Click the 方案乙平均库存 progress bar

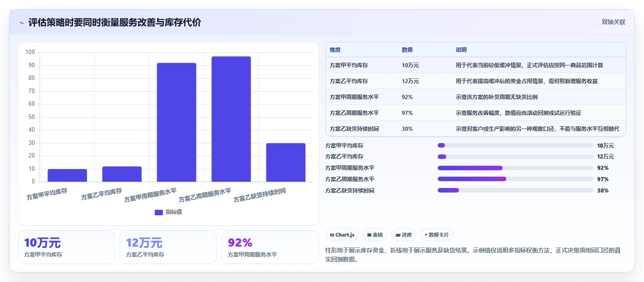(x=515, y=157)
